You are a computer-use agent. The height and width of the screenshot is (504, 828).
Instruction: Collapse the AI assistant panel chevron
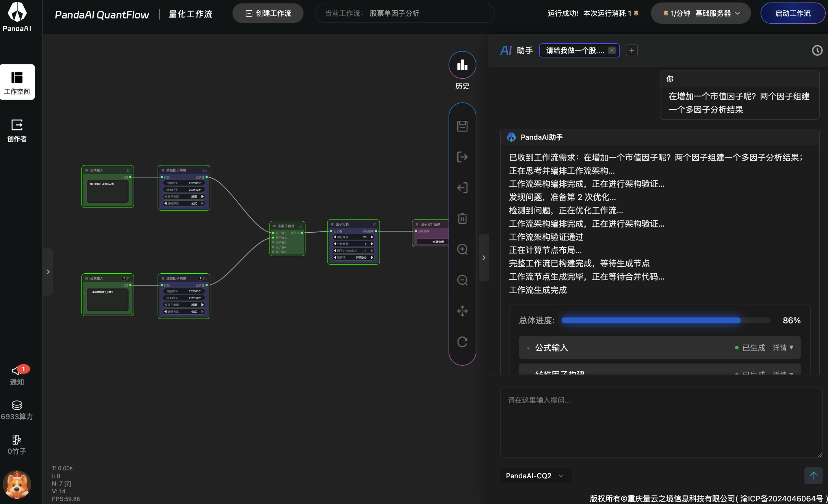click(x=484, y=257)
